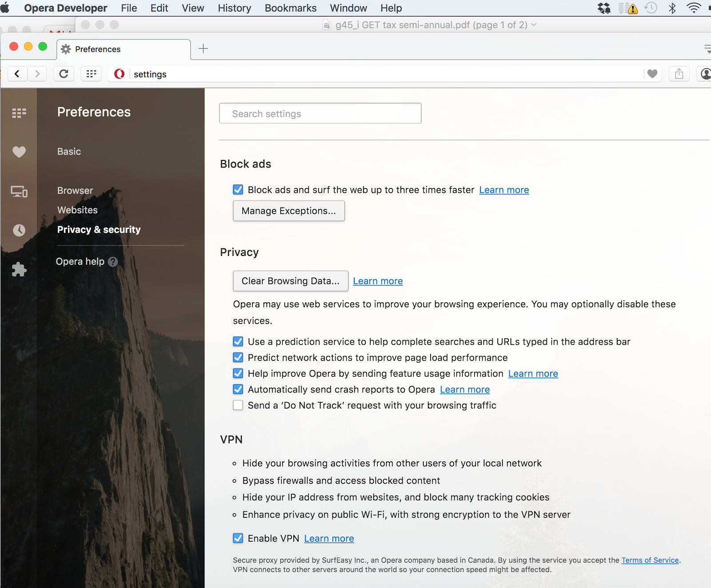Open Learn more for feature usage information
The height and width of the screenshot is (588, 711).
(x=533, y=373)
